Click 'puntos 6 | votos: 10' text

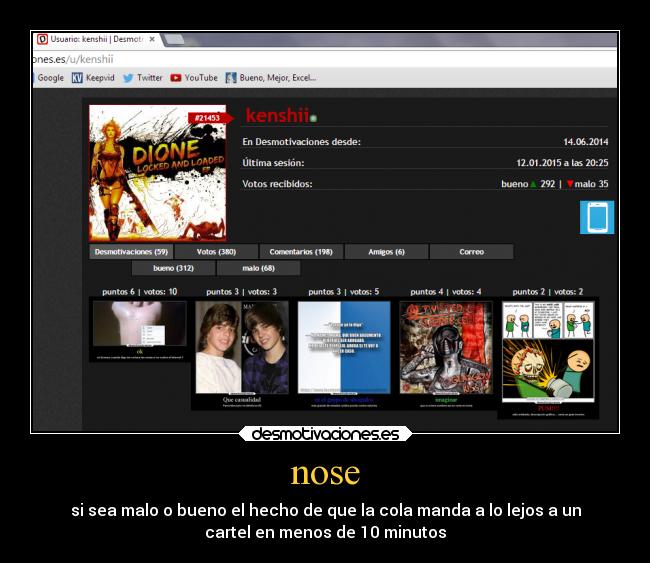point(140,292)
